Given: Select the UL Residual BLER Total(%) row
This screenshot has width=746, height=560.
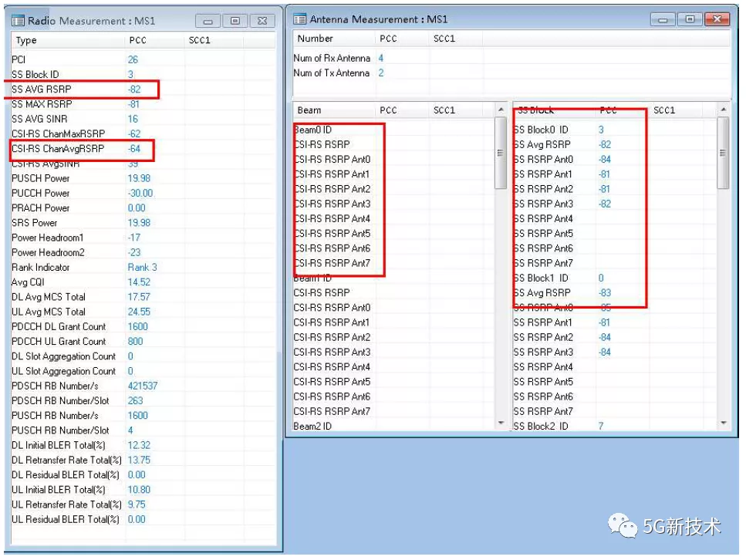Looking at the screenshot, I should [143, 520].
